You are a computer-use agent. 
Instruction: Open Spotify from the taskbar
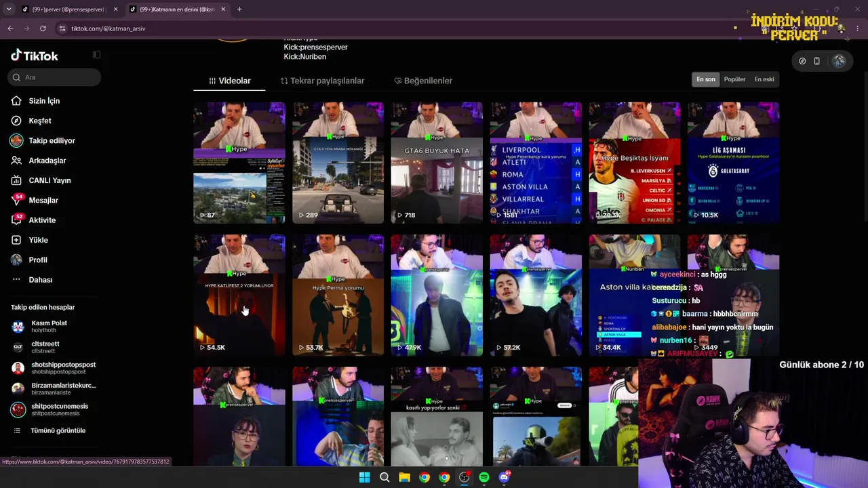tap(484, 477)
